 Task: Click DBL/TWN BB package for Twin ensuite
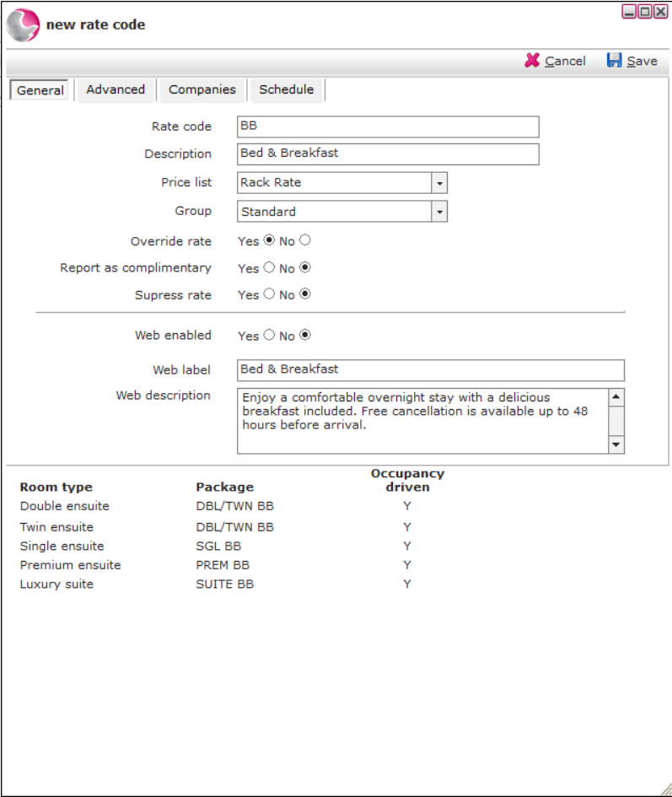point(235,527)
